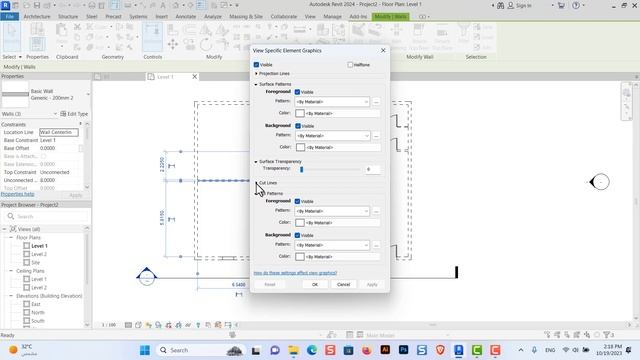Open Brave browser from taskbar
Image resolution: width=640 pixels, height=360 pixels.
440,350
